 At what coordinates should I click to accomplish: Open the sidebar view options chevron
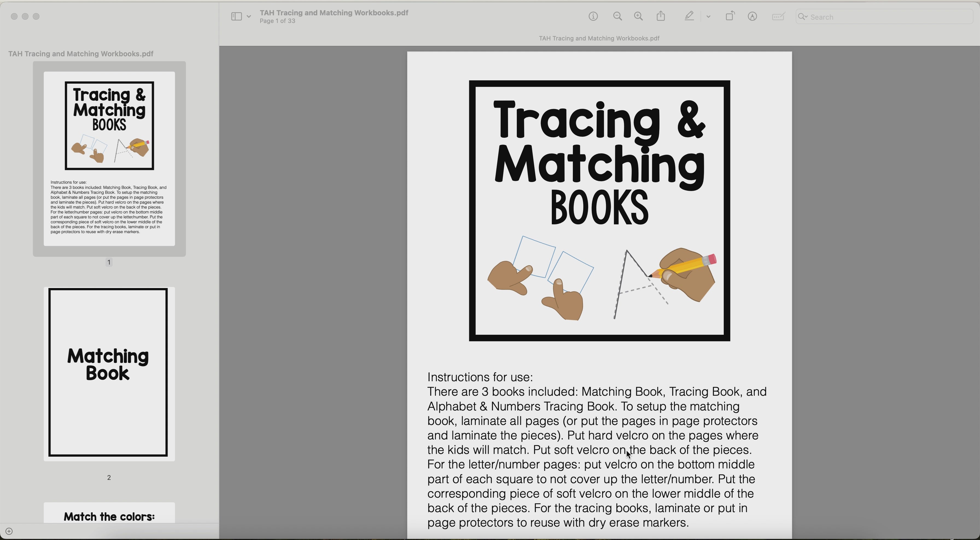click(x=249, y=16)
